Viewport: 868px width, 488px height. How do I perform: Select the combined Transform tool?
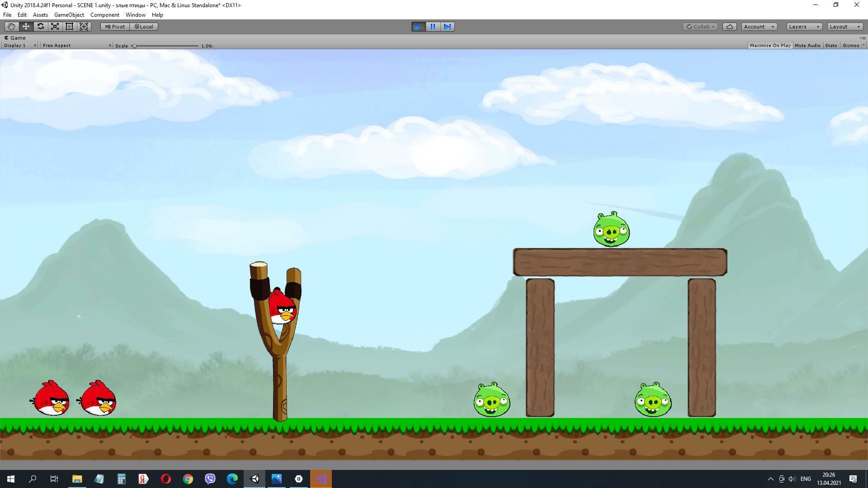[x=84, y=27]
